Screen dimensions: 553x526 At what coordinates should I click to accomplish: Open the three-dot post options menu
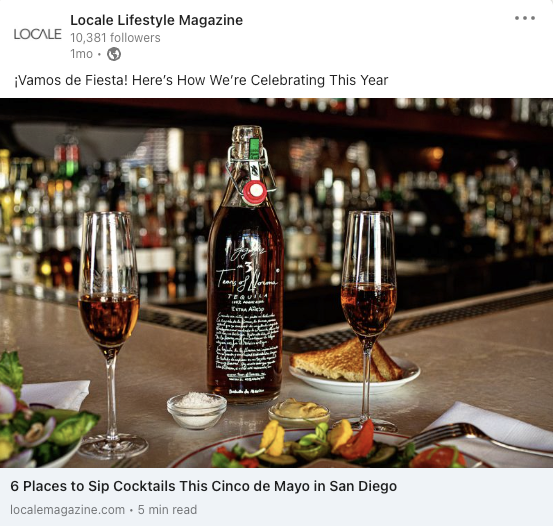[x=525, y=18]
